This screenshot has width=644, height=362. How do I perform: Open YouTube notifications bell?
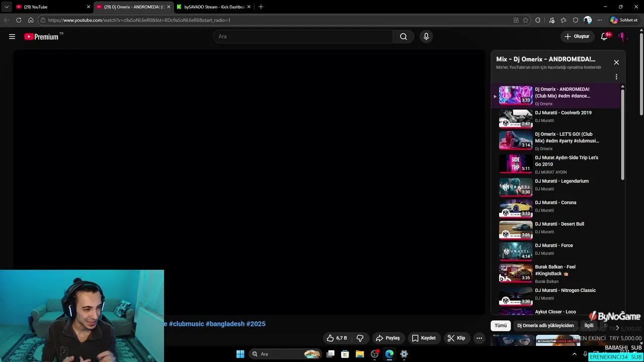tap(605, 36)
